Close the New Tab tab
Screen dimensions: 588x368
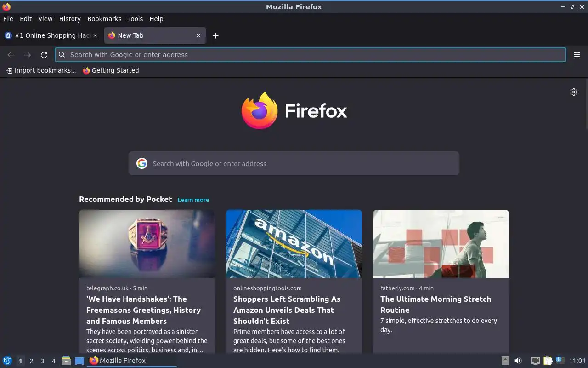pos(198,35)
